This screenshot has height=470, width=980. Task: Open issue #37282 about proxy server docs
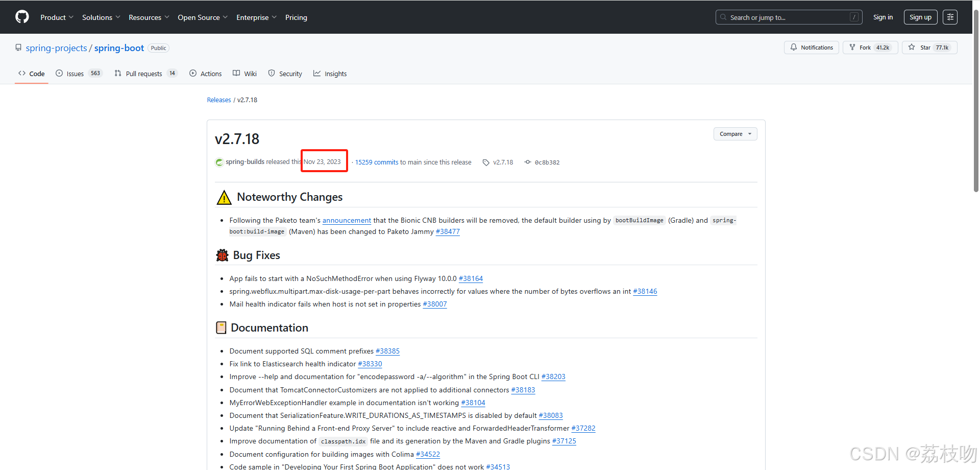583,429
